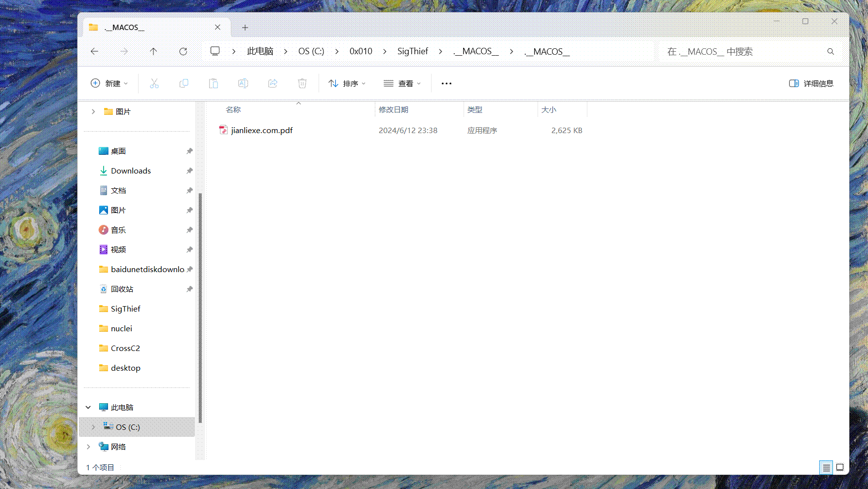The height and width of the screenshot is (489, 868).
Task: Unpin 回收站 using its pin icon
Action: click(x=189, y=289)
